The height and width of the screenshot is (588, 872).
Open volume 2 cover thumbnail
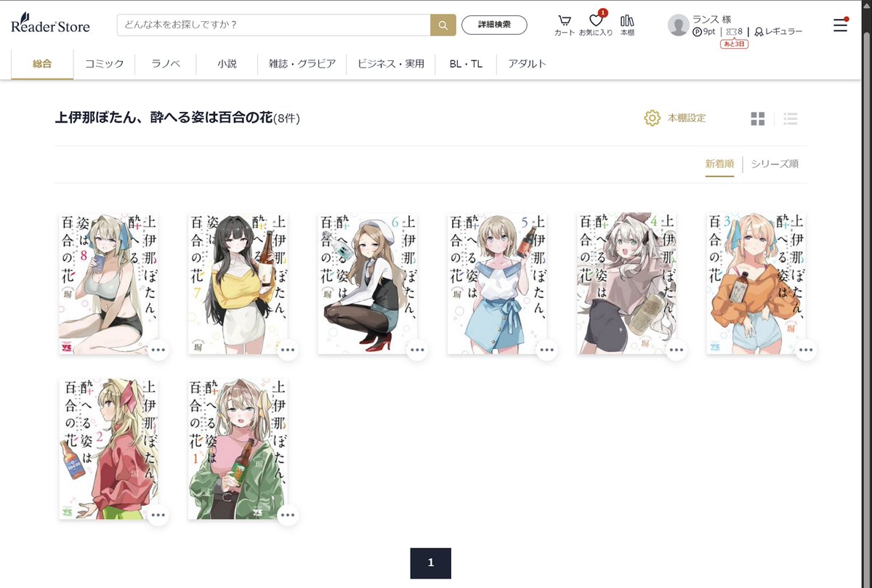108,448
